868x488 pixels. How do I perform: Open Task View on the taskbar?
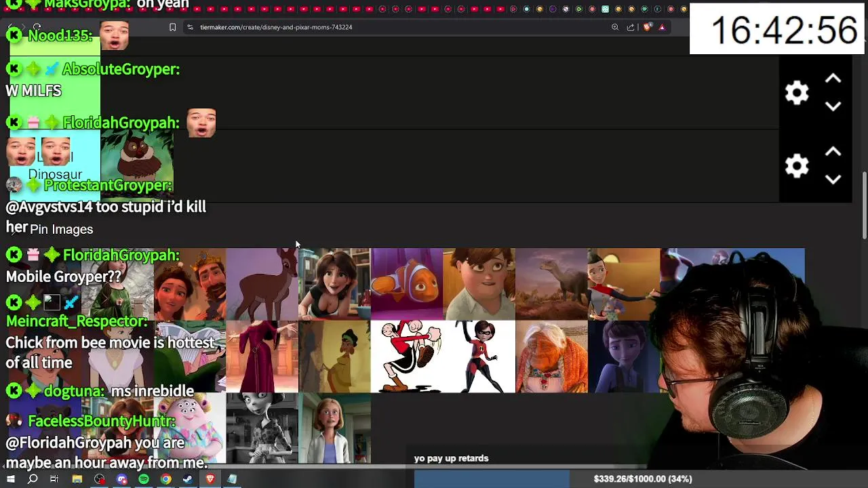(x=54, y=479)
